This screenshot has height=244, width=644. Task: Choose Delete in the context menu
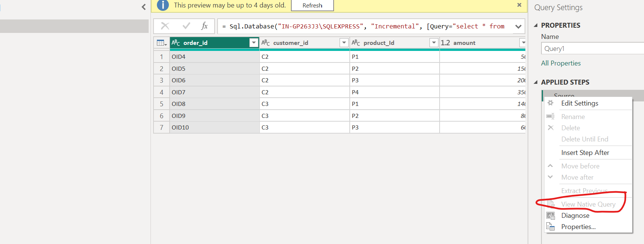point(570,128)
